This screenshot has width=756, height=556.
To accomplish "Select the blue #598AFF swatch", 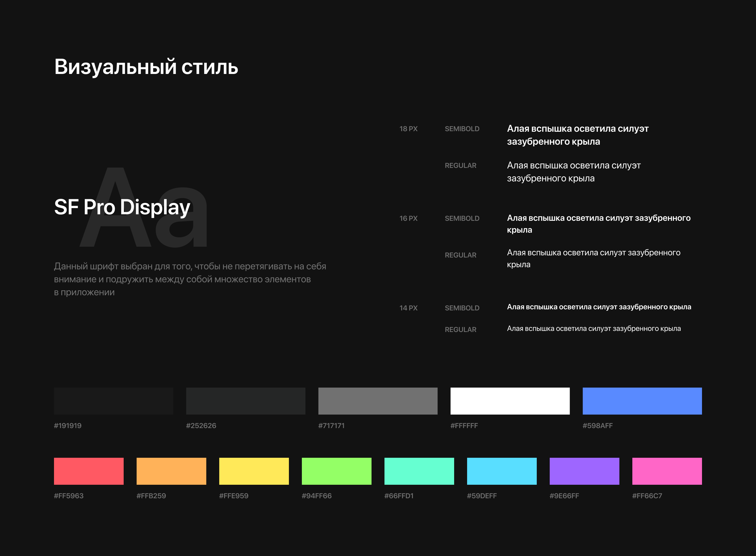I will coord(642,401).
